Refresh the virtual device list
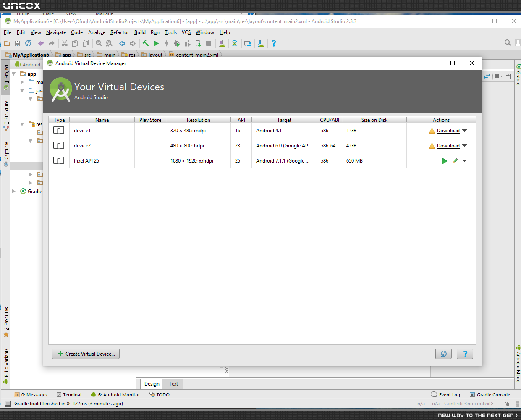This screenshot has width=521, height=420. (443, 354)
